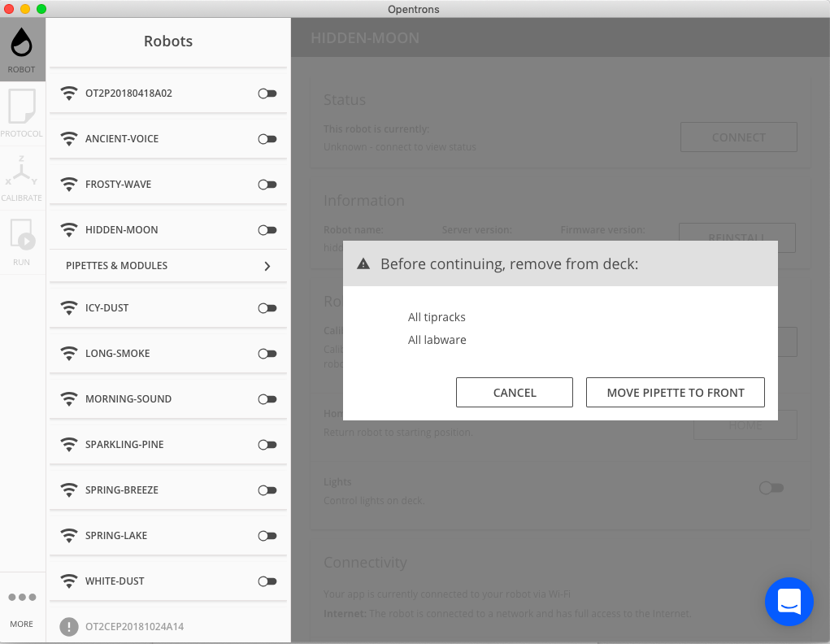Expand Pipettes & Modules chevron arrow

pyautogui.click(x=267, y=266)
